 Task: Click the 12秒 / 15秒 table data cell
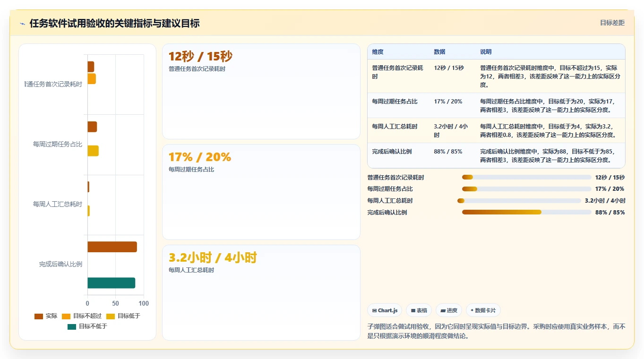(x=453, y=76)
